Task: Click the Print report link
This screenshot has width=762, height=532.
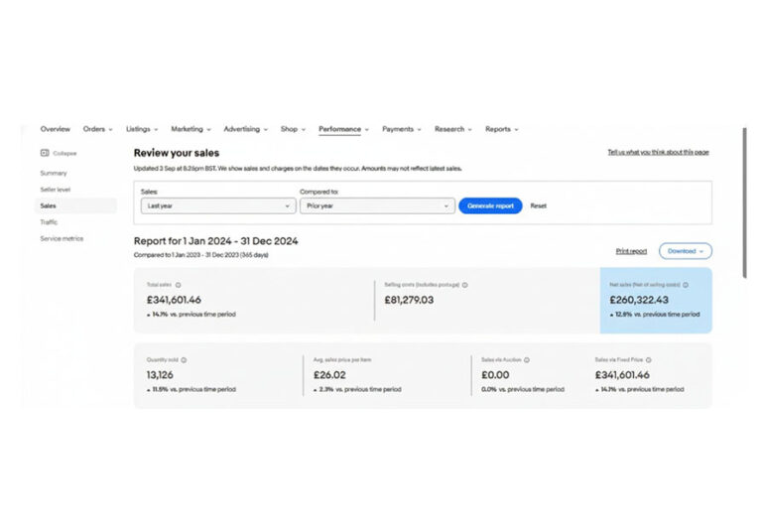Action: pos(631,251)
